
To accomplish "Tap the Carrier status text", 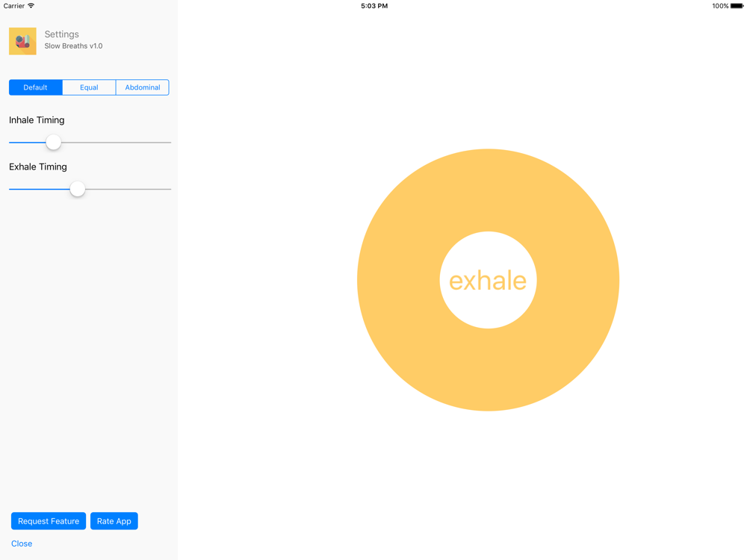I will coord(13,6).
